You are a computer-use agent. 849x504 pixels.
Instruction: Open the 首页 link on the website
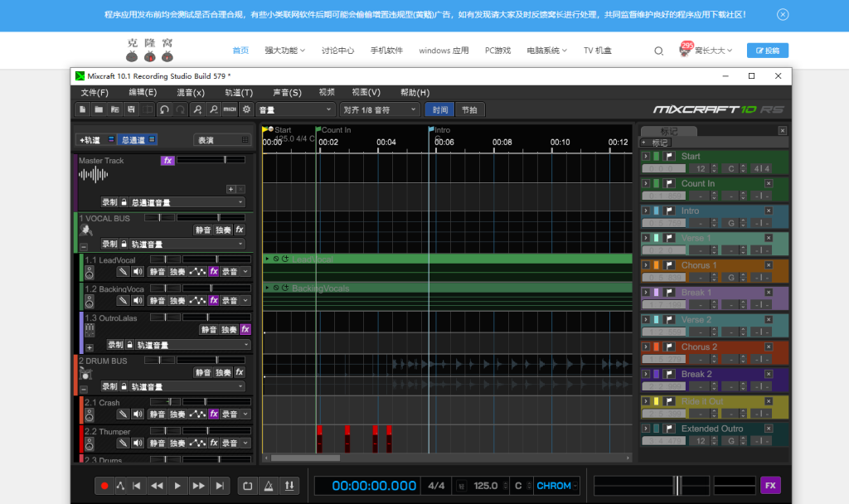(240, 51)
